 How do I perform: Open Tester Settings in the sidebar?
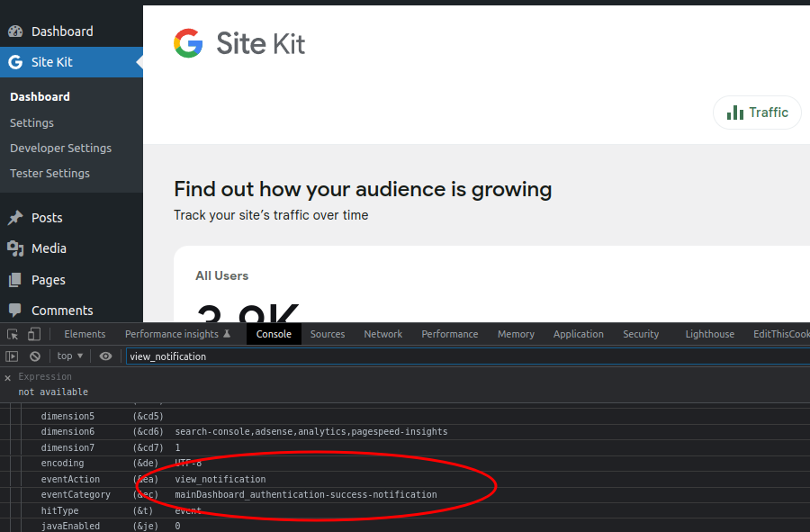(x=49, y=174)
